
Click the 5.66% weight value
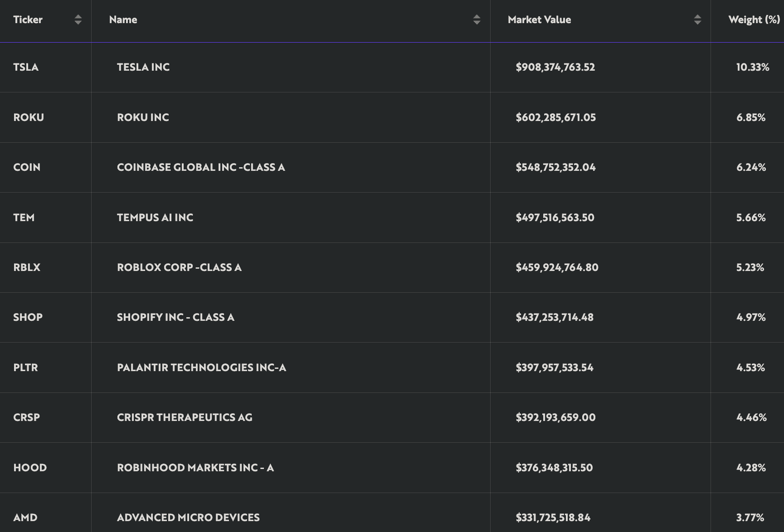click(x=751, y=218)
